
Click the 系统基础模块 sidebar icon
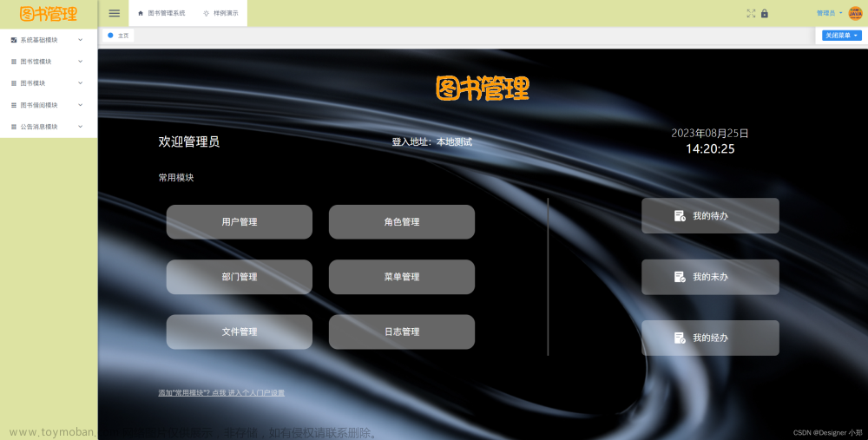pyautogui.click(x=14, y=40)
